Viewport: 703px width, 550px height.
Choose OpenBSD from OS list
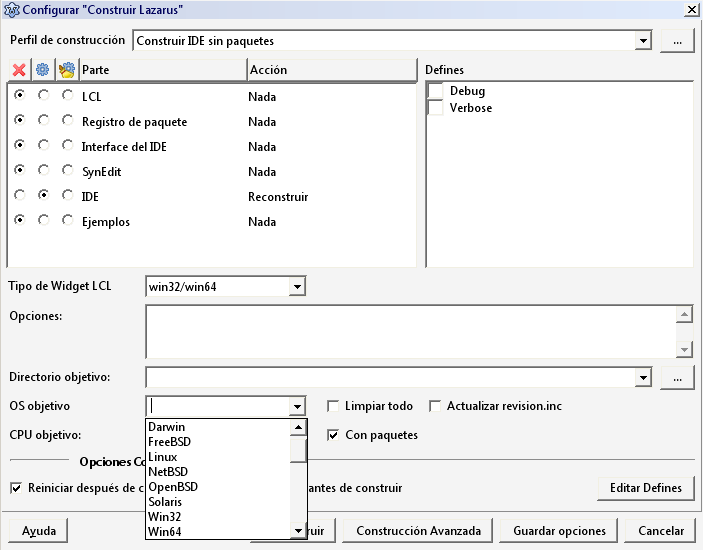pyautogui.click(x=218, y=487)
